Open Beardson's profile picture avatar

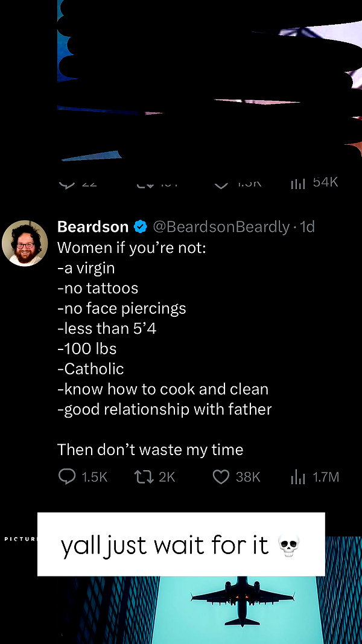pyautogui.click(x=25, y=243)
